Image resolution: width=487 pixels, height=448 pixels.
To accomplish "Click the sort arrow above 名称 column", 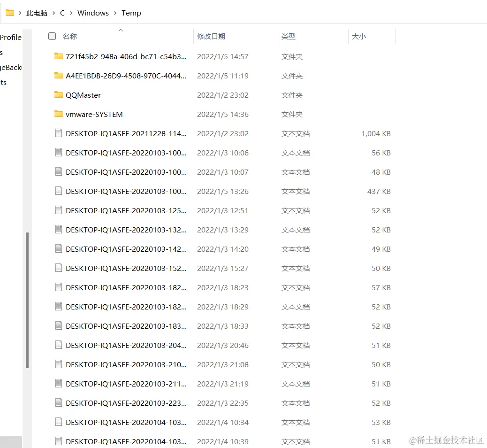I will pyautogui.click(x=121, y=30).
